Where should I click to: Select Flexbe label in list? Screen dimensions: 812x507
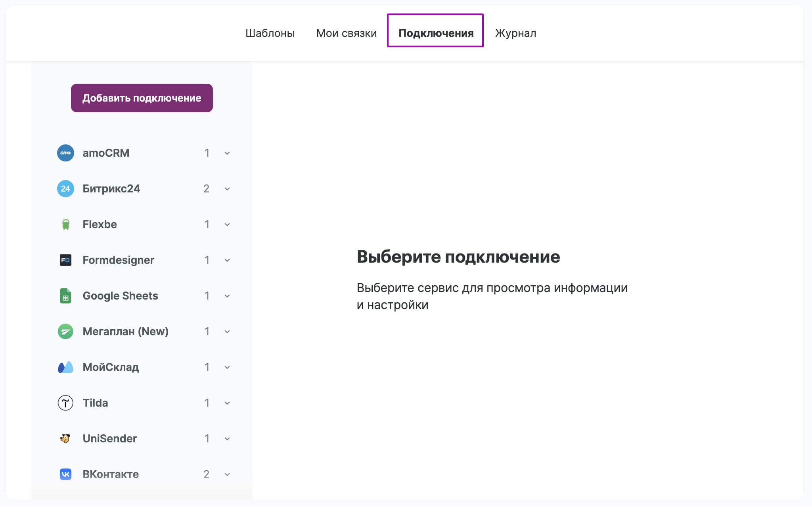[100, 224]
